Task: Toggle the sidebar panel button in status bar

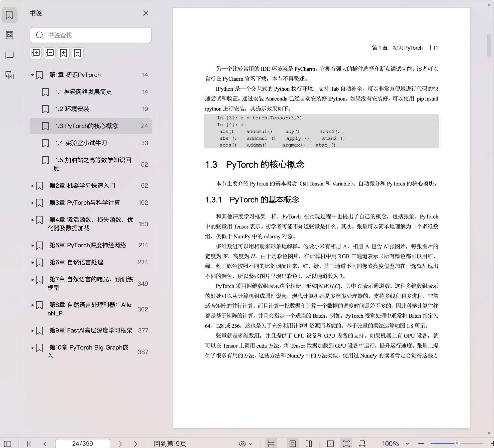Action: click(8, 444)
